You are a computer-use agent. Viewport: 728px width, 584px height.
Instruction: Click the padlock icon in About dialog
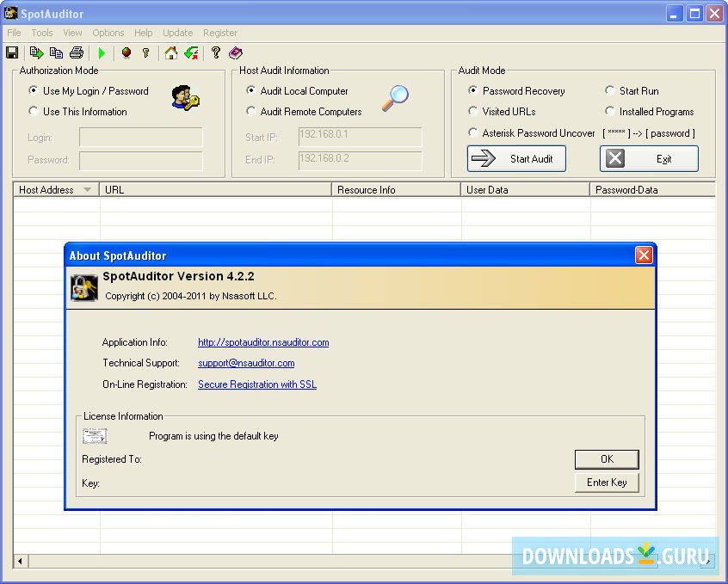coord(84,287)
